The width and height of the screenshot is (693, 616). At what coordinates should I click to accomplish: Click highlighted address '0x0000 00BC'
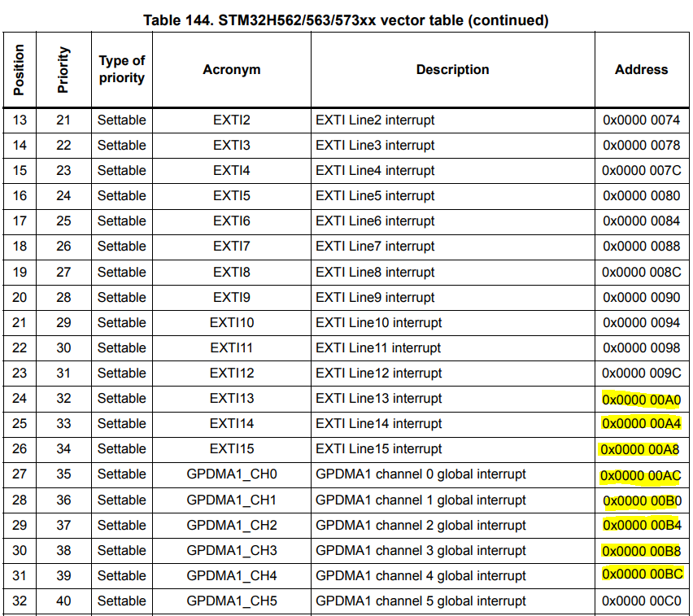click(643, 574)
